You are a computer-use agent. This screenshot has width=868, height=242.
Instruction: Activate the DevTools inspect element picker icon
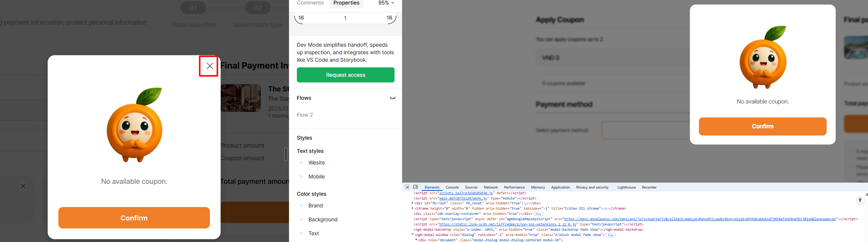coord(407,187)
